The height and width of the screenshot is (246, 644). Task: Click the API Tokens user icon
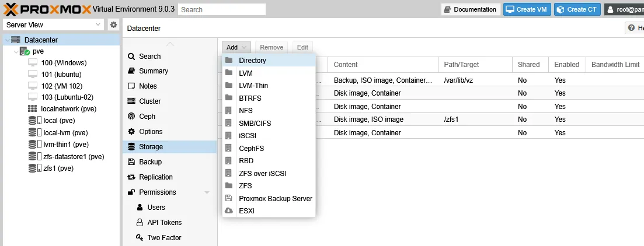[x=140, y=223]
